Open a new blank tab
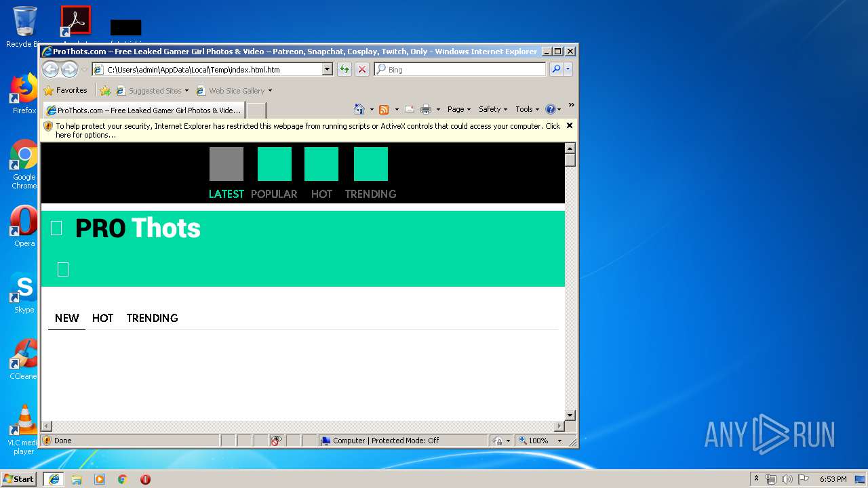868x488 pixels. [x=256, y=110]
